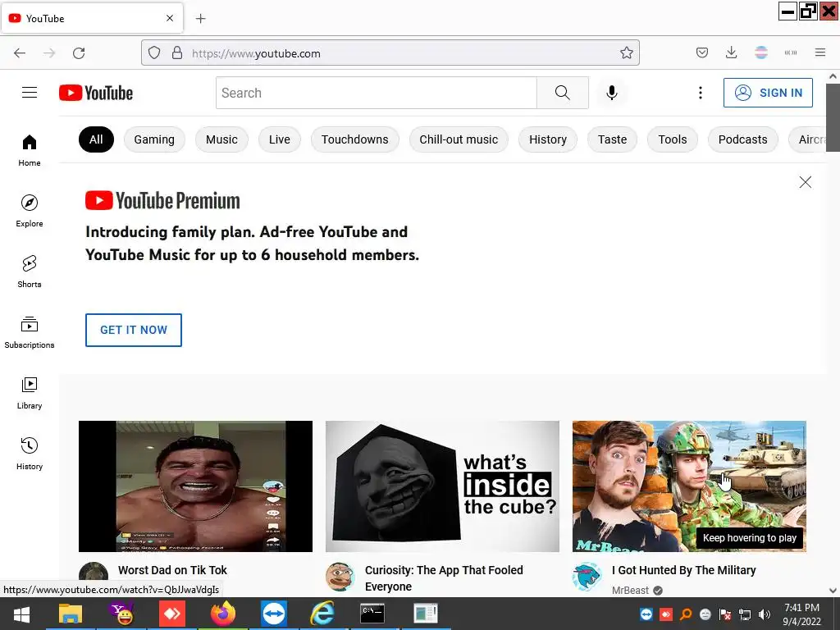Open Internet Explorer from taskbar
The image size is (840, 630).
(x=322, y=614)
